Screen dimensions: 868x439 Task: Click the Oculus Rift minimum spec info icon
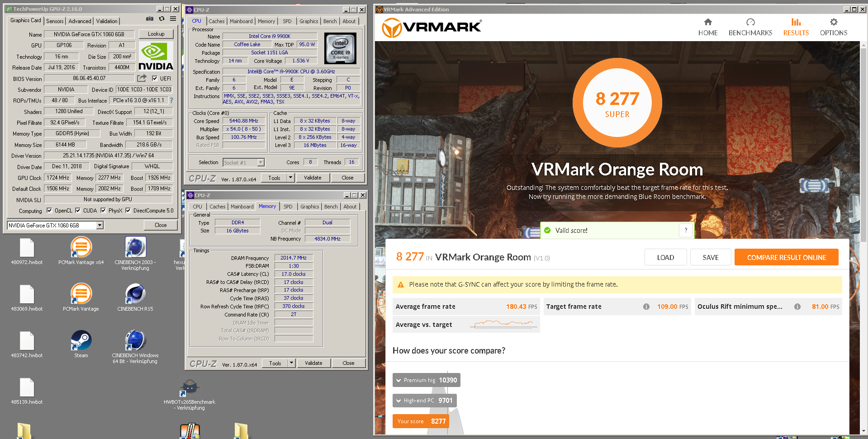click(x=797, y=307)
